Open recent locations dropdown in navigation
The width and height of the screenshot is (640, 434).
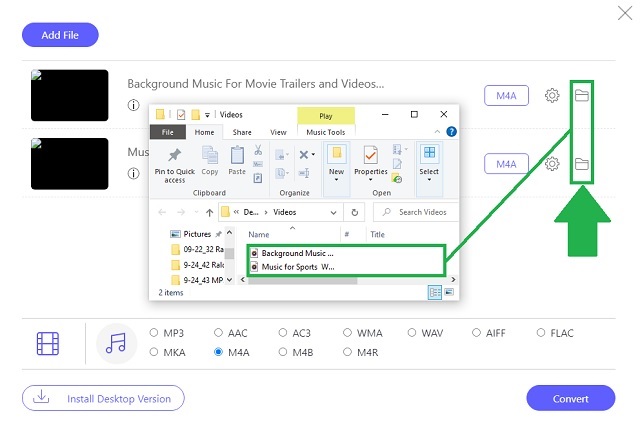196,212
